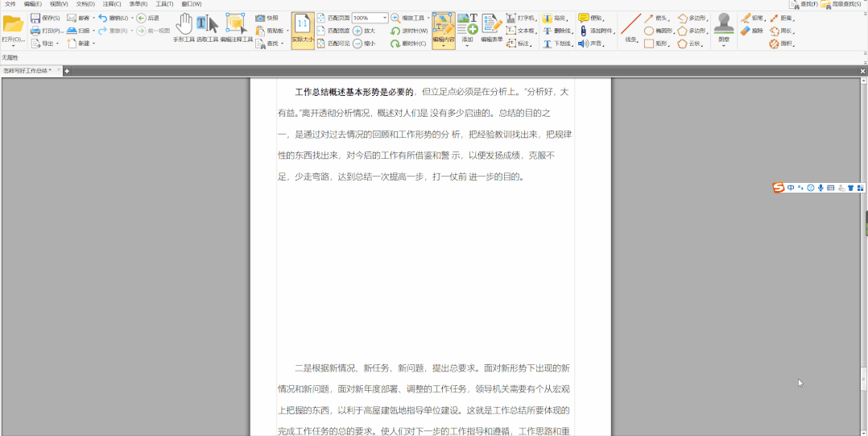Activate the Select Text tool (选取工具)
Screen dimensions: 868x436
click(208, 27)
